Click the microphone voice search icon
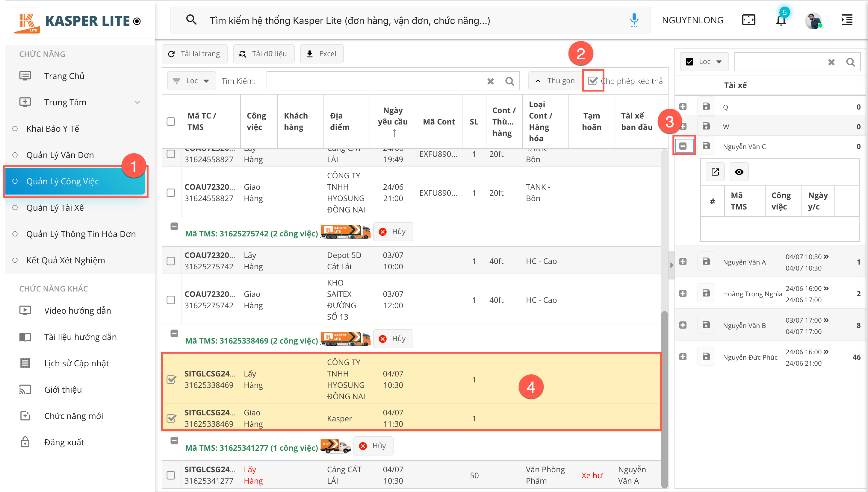Screen dimensions: 868x492 (x=634, y=20)
